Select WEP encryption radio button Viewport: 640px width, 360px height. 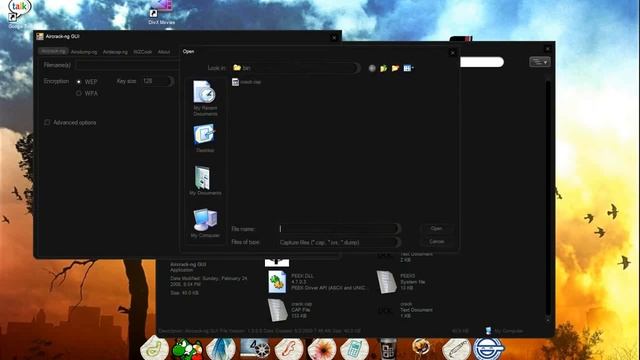pyautogui.click(x=79, y=82)
